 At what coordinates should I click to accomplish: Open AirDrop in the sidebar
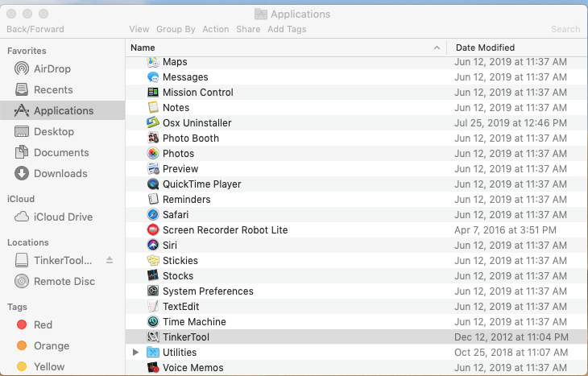click(62, 69)
